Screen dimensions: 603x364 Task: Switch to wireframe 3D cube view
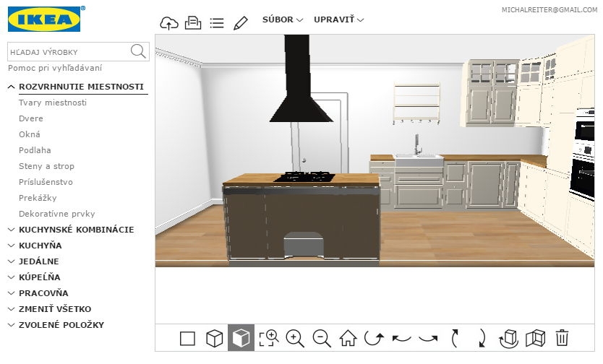tap(214, 338)
